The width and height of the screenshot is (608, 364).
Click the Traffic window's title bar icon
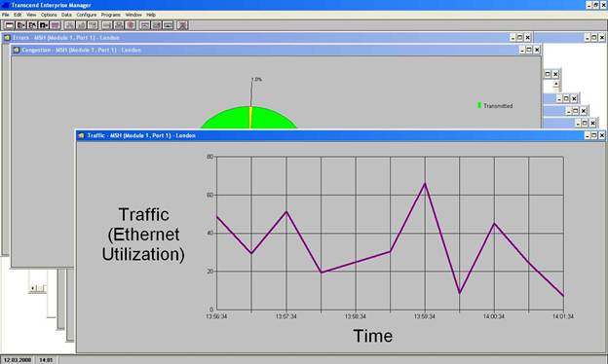click(81, 135)
